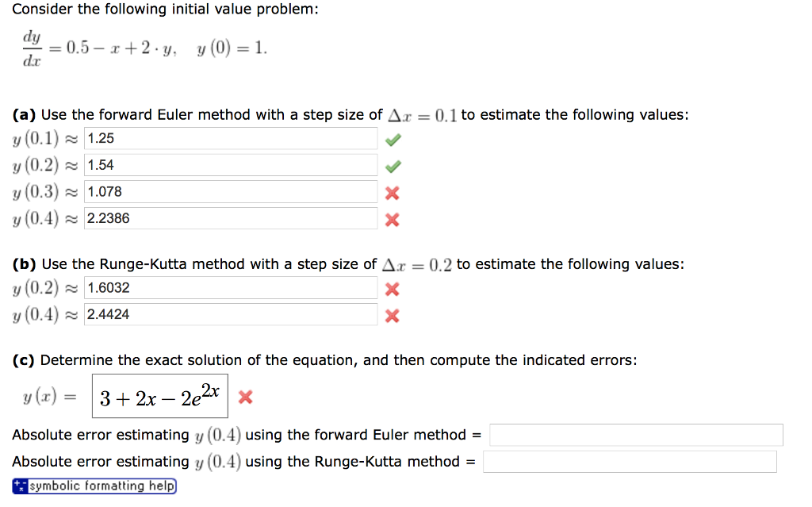812x507 pixels.
Task: Click the red X beside y(0.4) Runge-Kutta answer
Action: [x=392, y=315]
